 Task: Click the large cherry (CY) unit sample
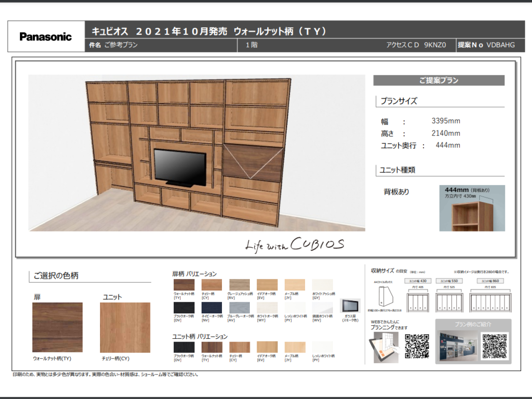click(125, 327)
